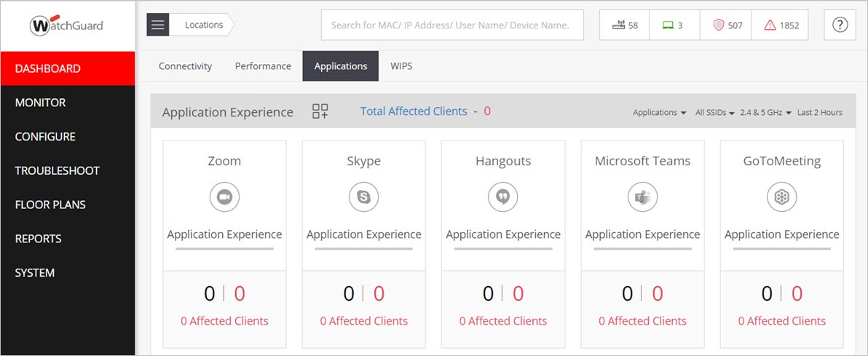Open the All SSIDs dropdown
The width and height of the screenshot is (868, 356).
714,112
